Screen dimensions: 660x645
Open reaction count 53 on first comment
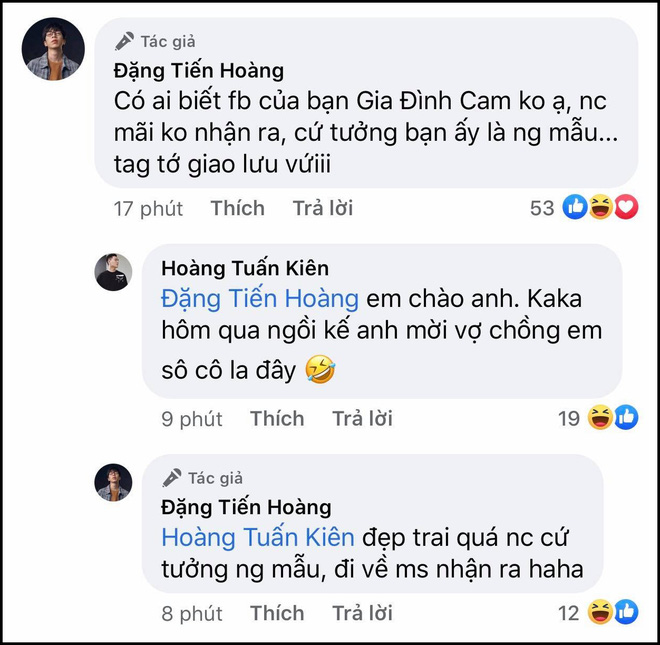[542, 208]
